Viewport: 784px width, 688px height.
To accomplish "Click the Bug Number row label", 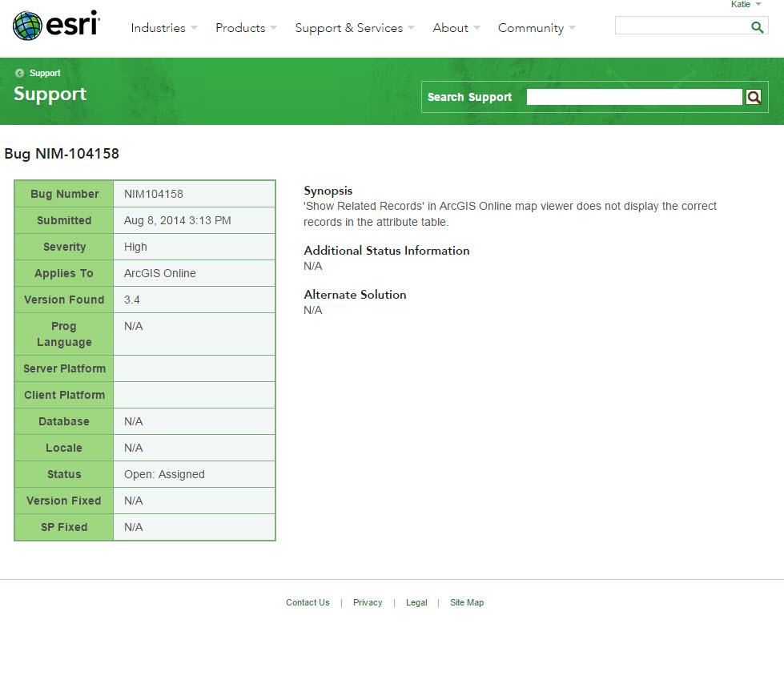I will pyautogui.click(x=65, y=194).
